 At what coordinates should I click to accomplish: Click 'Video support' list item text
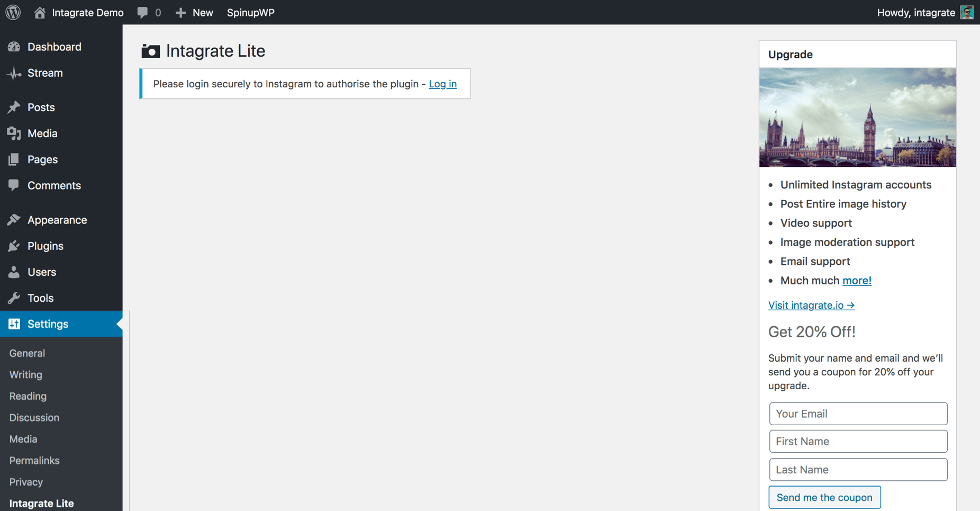816,223
